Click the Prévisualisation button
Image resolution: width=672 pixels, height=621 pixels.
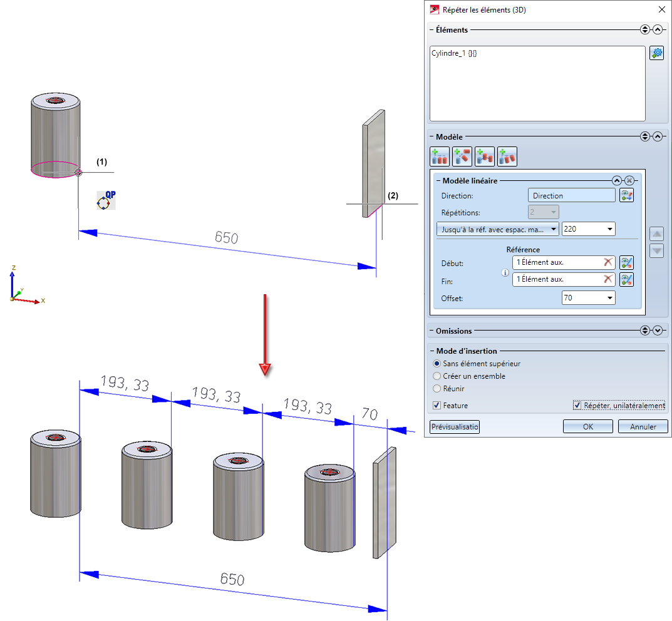(x=455, y=427)
